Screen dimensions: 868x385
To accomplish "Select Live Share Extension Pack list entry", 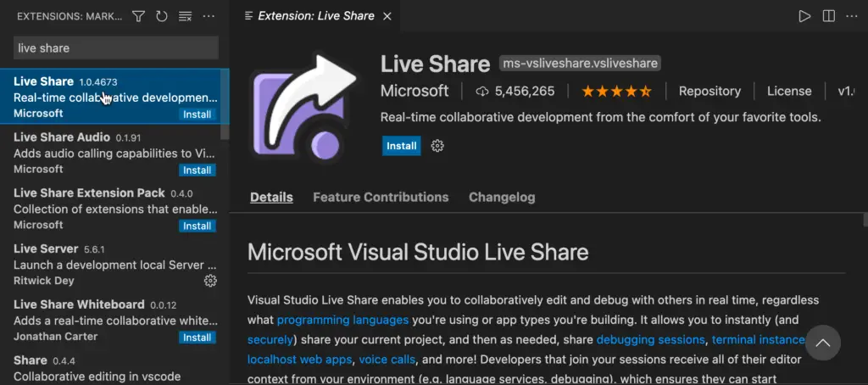I will click(x=114, y=209).
